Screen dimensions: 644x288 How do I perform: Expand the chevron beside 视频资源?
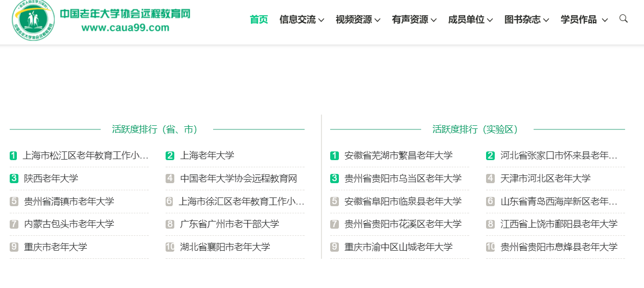[x=377, y=20]
